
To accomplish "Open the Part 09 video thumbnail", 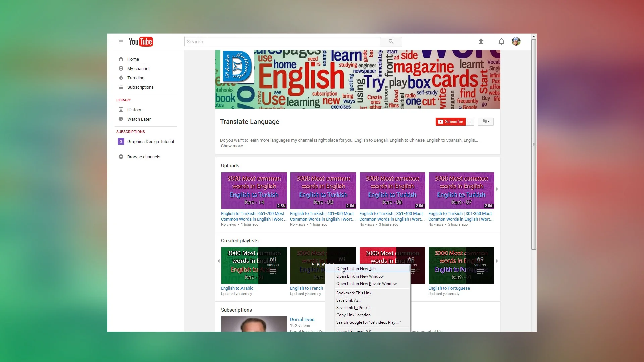I will [x=323, y=191].
